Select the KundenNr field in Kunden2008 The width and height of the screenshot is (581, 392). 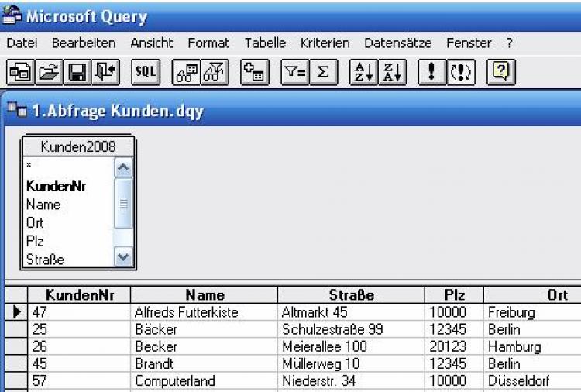coord(56,186)
